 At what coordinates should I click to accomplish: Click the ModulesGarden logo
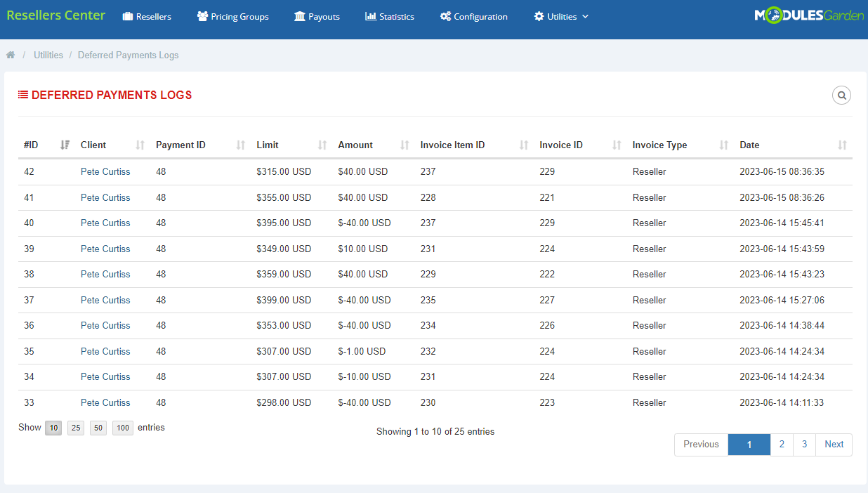(809, 15)
